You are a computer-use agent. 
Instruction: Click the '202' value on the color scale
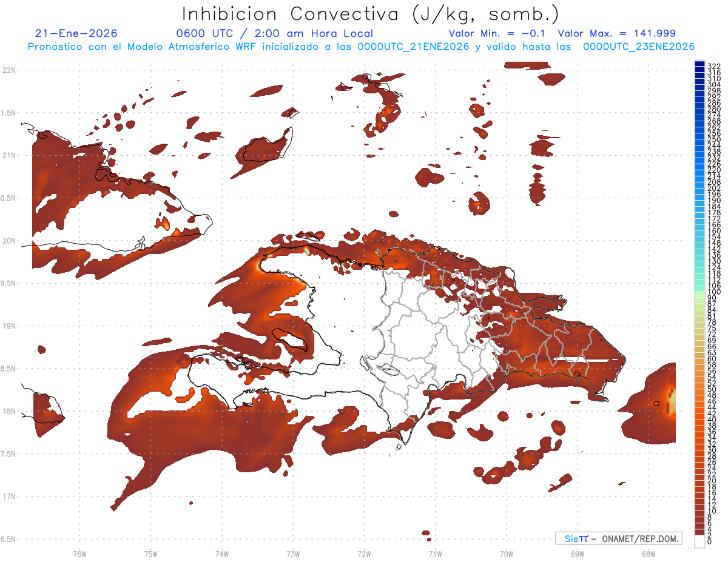pos(714,188)
